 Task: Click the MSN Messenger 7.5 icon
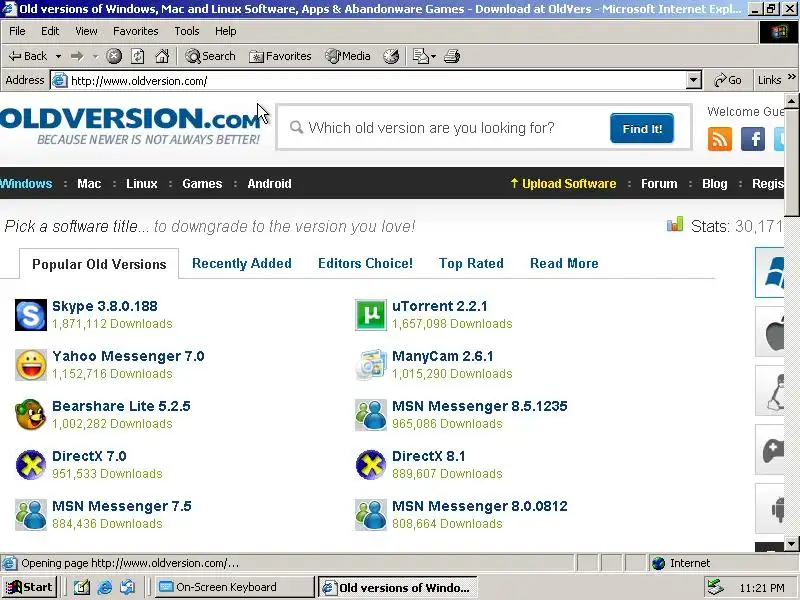point(31,515)
